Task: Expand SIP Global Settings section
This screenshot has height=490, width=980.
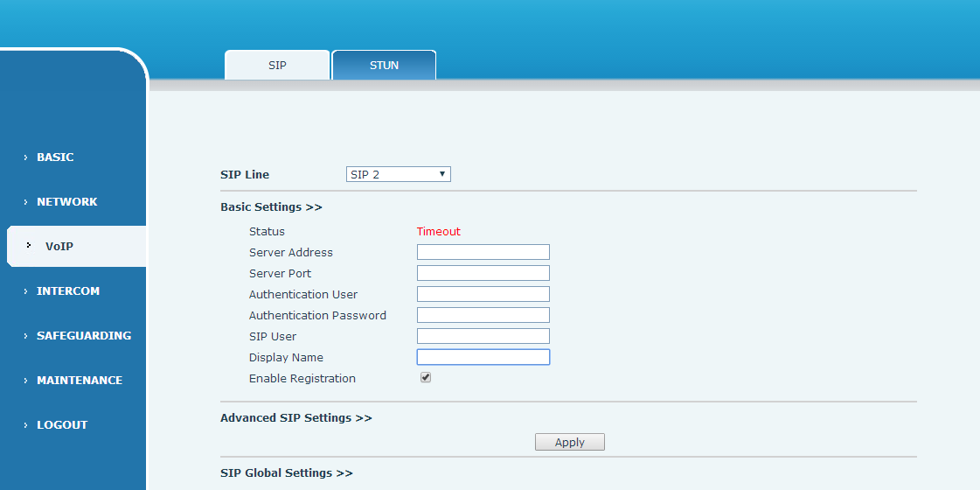Action: [x=286, y=473]
